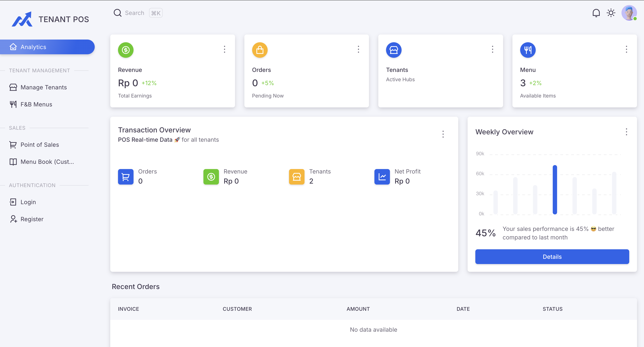644x347 pixels.
Task: Click the AMOUNT column header
Action: tap(358, 309)
